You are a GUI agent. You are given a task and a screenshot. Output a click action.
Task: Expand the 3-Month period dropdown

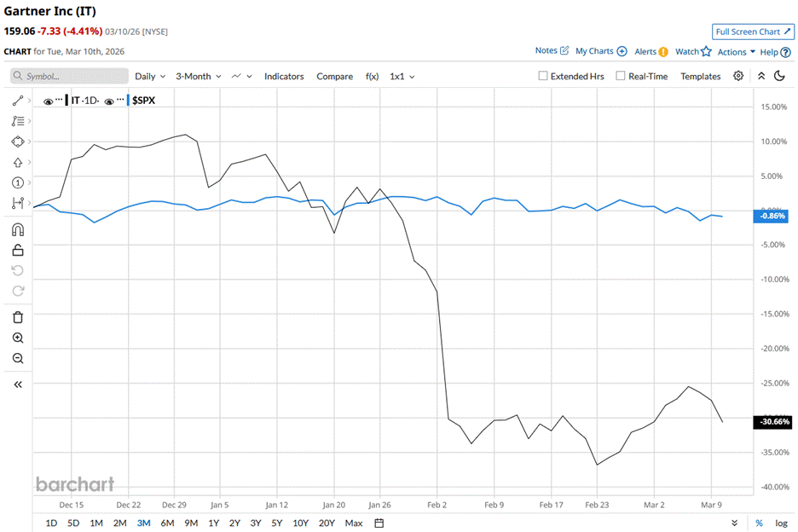click(198, 76)
